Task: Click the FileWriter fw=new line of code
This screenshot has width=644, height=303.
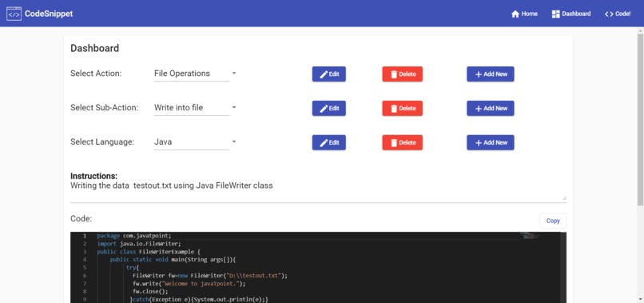Action: click(x=210, y=275)
